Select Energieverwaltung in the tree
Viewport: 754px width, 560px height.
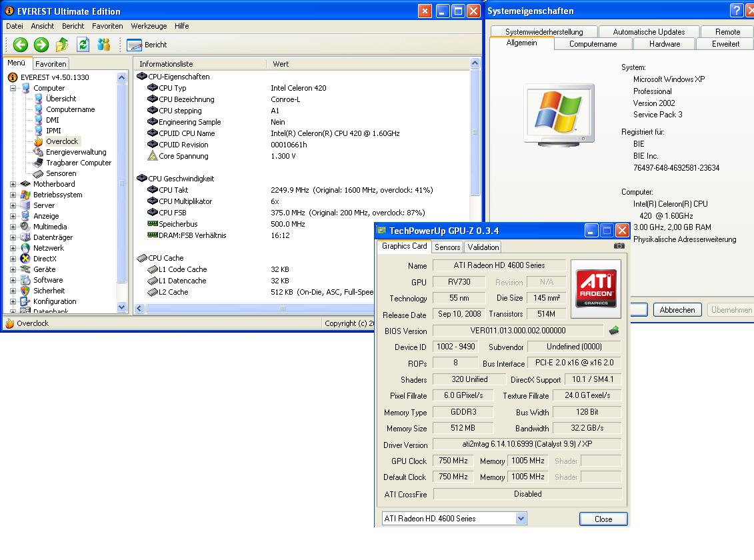coord(76,152)
